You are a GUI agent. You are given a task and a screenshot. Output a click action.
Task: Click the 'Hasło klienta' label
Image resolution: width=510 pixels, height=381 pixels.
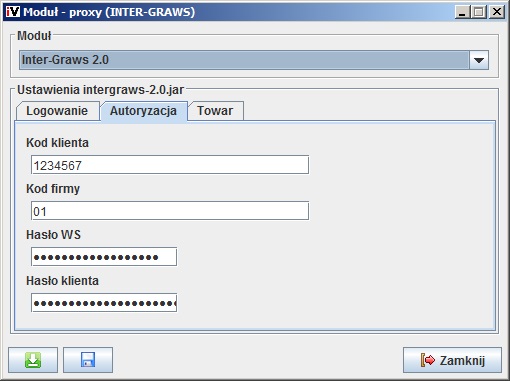62,281
